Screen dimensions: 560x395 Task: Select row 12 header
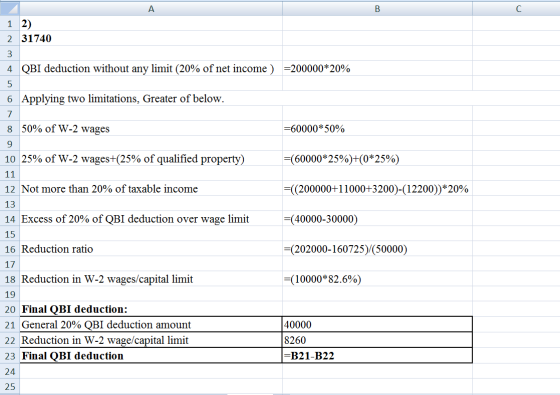pos(10,189)
